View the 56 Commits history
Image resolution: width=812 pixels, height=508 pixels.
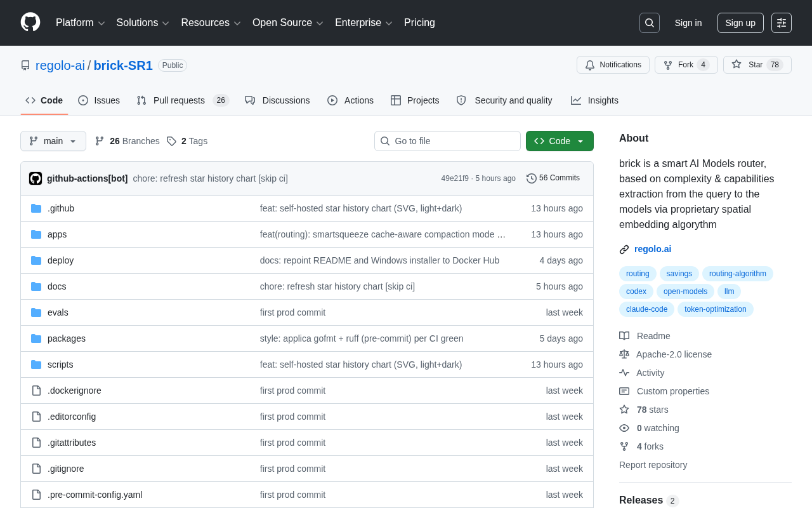click(553, 178)
